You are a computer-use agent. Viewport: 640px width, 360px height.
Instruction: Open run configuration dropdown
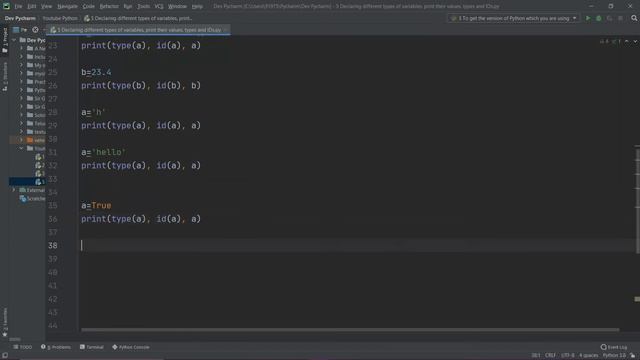(x=513, y=18)
